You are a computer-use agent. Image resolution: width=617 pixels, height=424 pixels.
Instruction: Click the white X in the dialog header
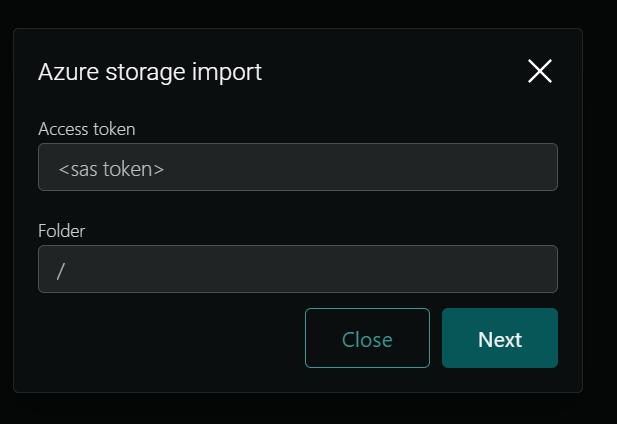[x=539, y=71]
